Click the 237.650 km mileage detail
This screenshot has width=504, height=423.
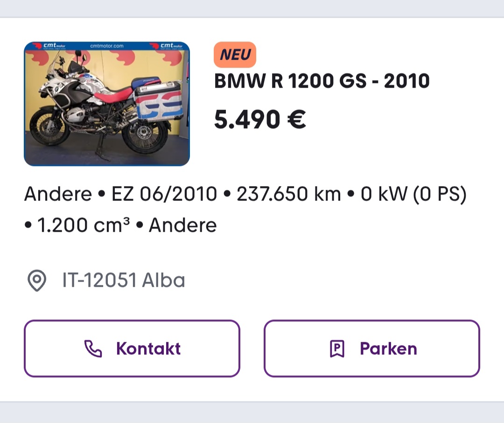pyautogui.click(x=289, y=194)
